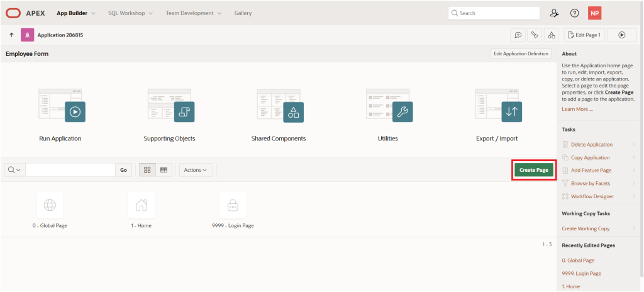Open the large Shared Components icon

280,105
